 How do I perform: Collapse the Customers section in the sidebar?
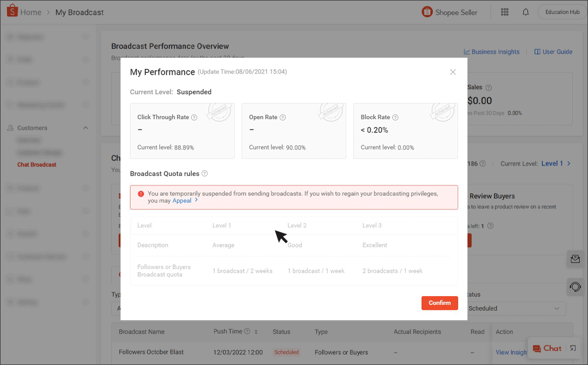point(85,128)
